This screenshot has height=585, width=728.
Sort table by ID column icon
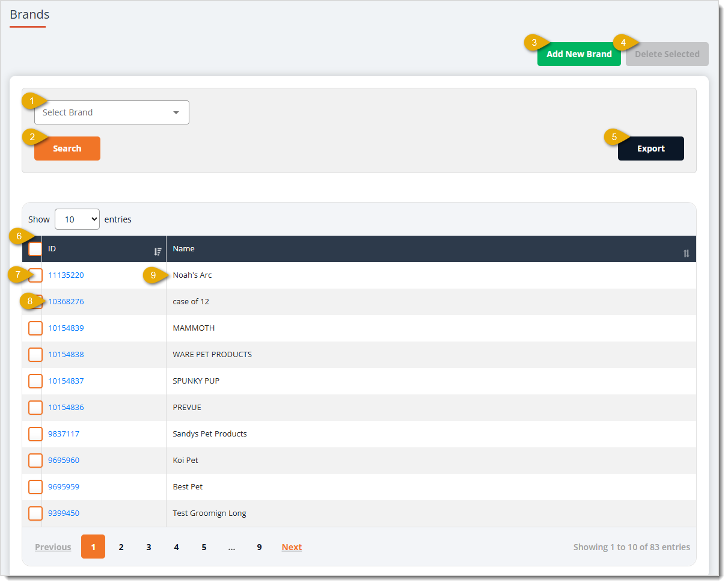[x=158, y=252]
